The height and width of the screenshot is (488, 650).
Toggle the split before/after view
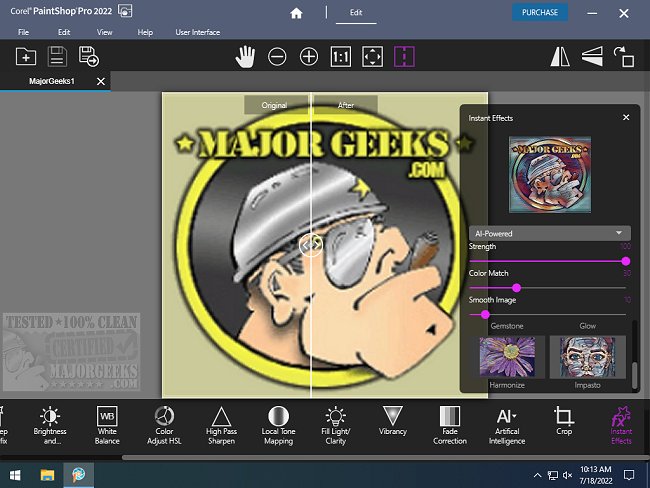(x=404, y=56)
